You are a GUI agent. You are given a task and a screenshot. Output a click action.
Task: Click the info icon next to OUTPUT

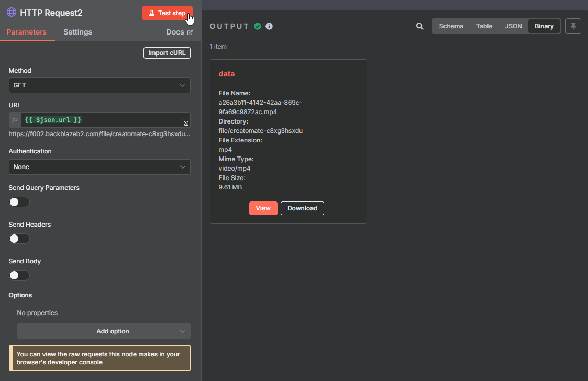click(269, 26)
